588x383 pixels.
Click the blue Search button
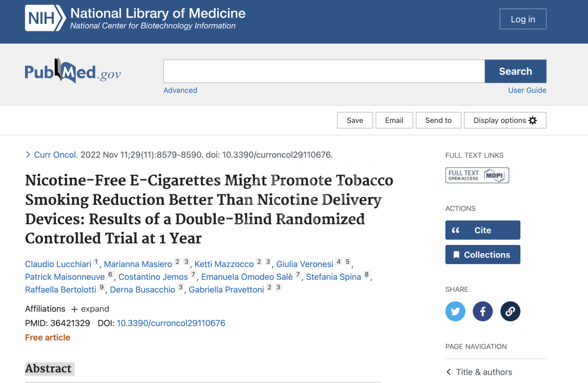point(515,72)
